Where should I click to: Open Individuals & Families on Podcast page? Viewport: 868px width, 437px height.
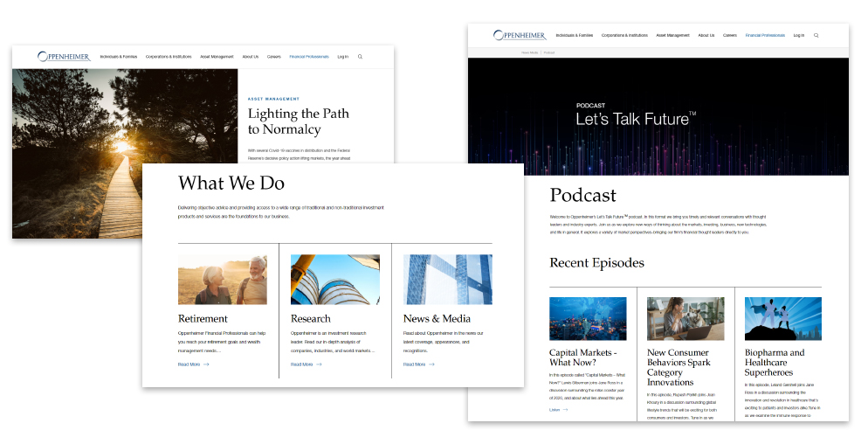coord(574,36)
